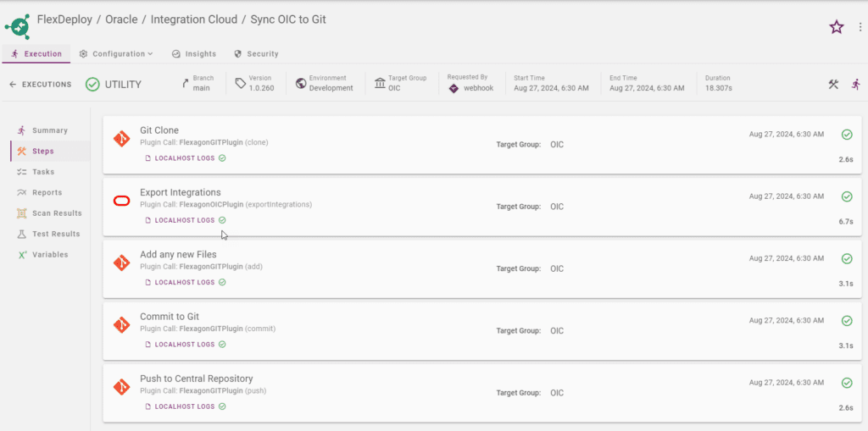
Task: Click the Add any new Files title
Action: 178,255
